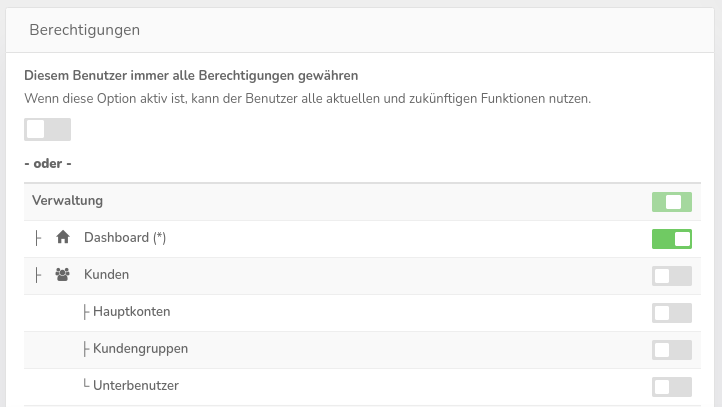The image size is (722, 407).
Task: Click the Berechtigungen panel header
Action: (x=84, y=30)
